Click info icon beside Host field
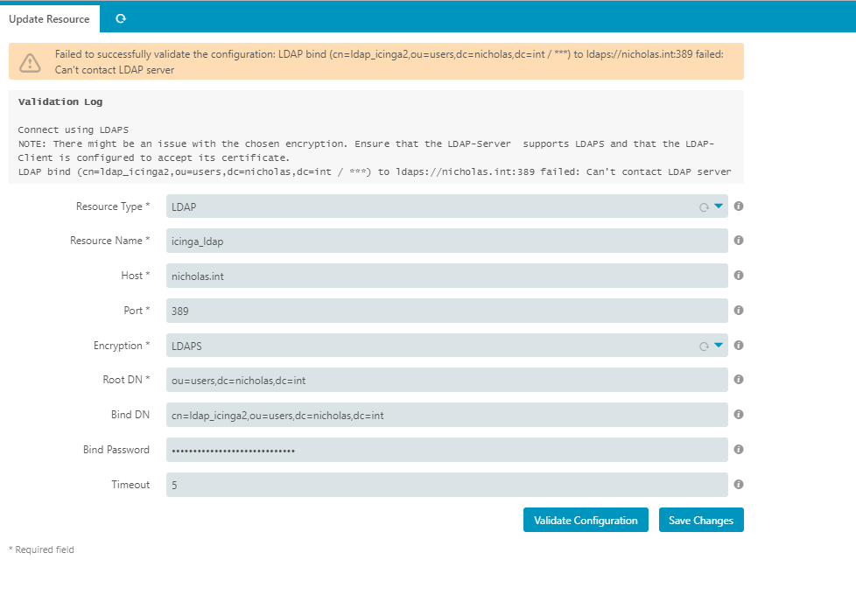 [739, 276]
